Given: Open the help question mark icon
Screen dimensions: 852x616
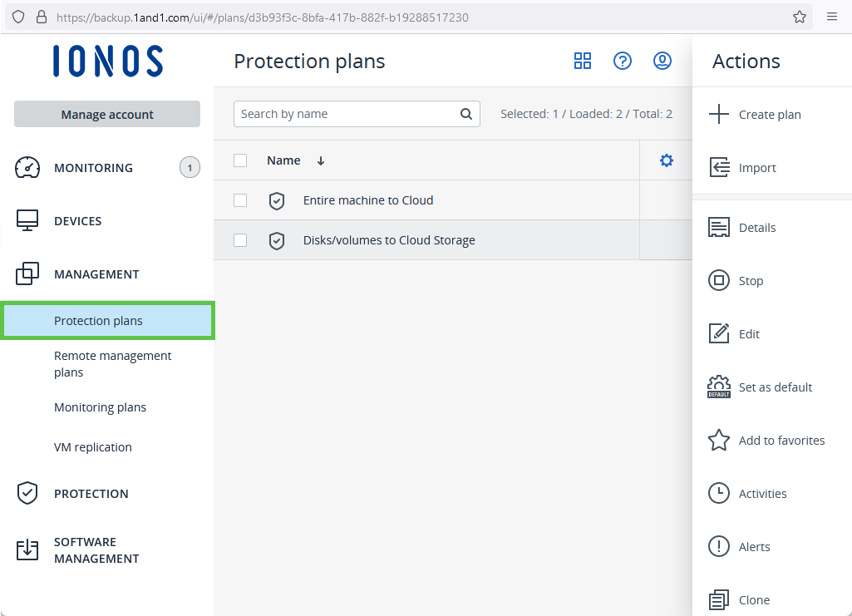Looking at the screenshot, I should click(623, 61).
